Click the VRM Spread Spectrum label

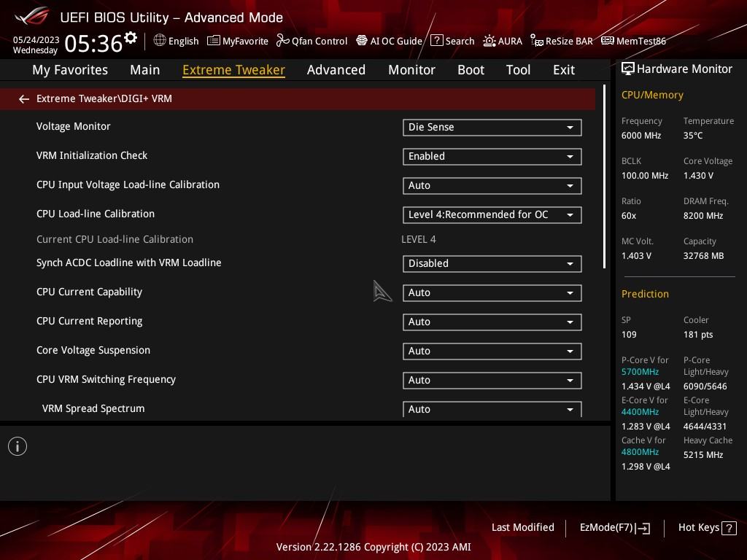tap(93, 408)
